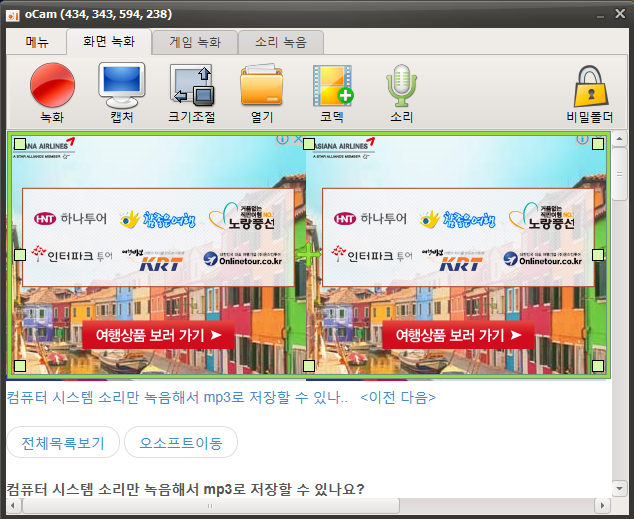634x519 pixels.
Task: Close the left ad with its X icon
Action: [297, 139]
